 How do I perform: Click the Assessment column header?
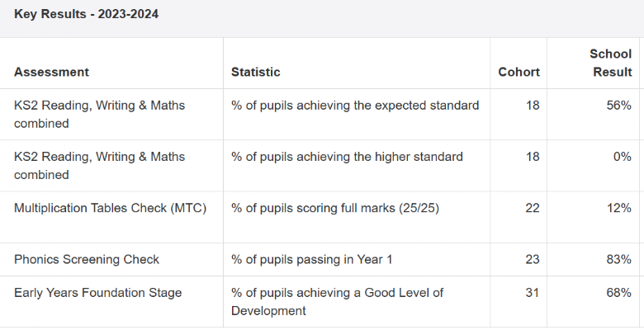point(51,72)
